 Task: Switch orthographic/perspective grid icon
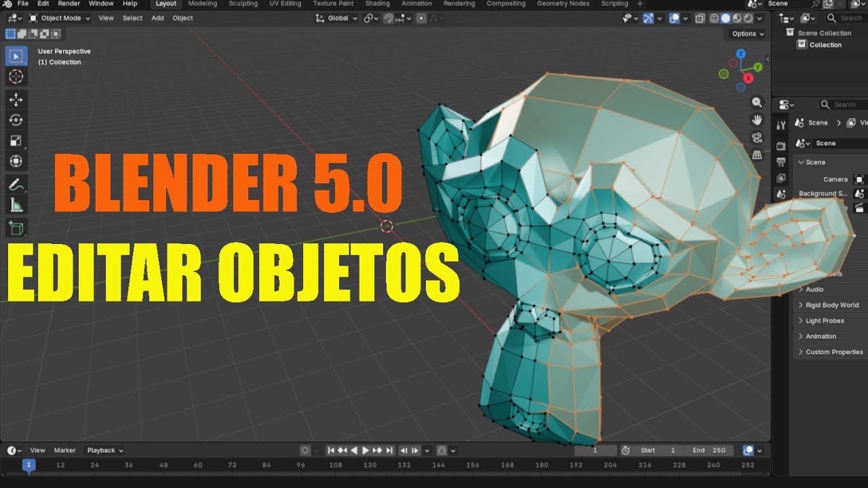click(x=757, y=155)
